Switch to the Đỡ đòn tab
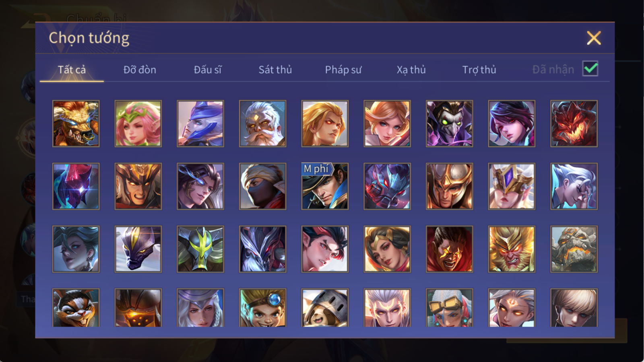644x362 pixels. pyautogui.click(x=140, y=70)
